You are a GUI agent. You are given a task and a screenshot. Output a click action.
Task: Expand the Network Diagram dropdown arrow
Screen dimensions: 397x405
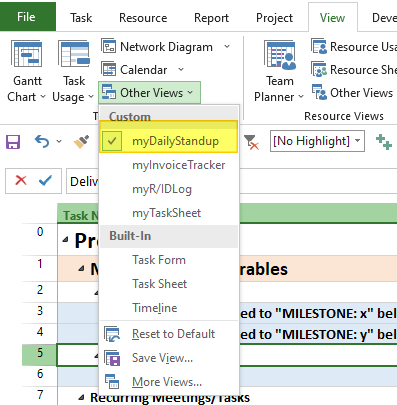[x=227, y=46]
